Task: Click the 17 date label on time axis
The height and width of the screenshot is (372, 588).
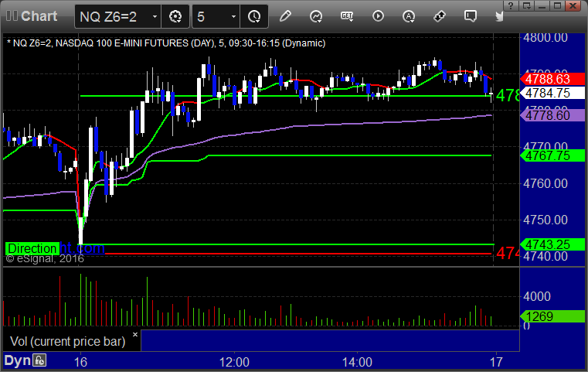Action: [496, 362]
